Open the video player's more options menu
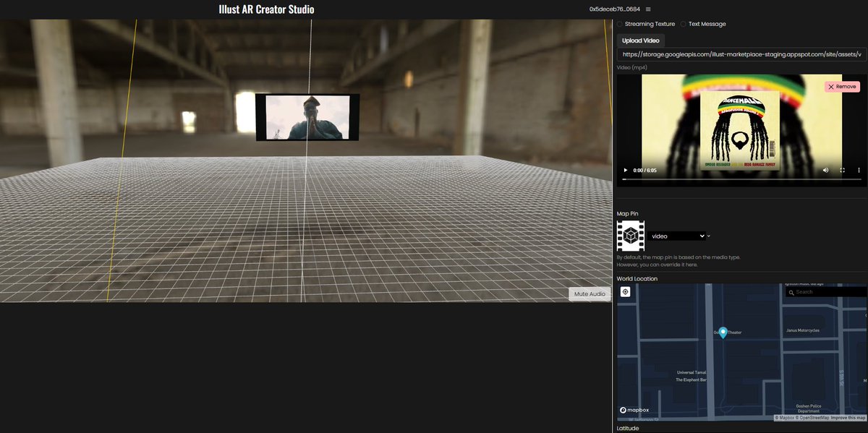Viewport: 868px width, 433px height. coord(858,170)
